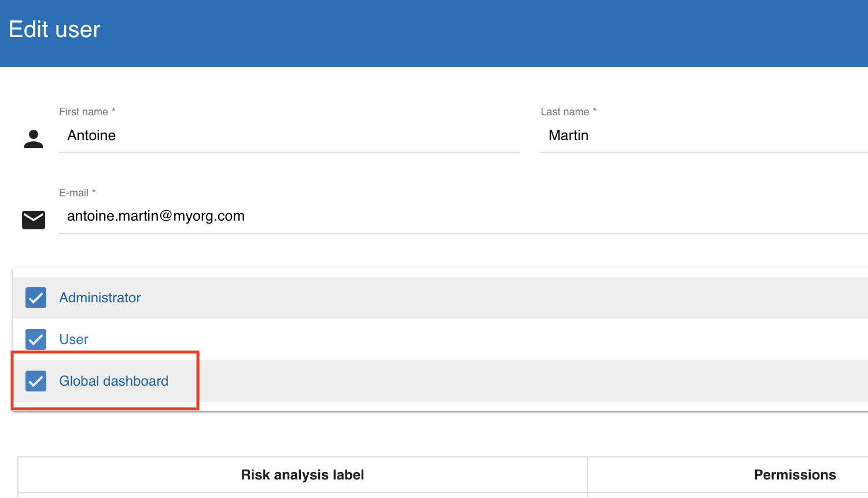Edit the E-mail field with antoine.martin@myorg.com
868x498 pixels.
tap(464, 216)
